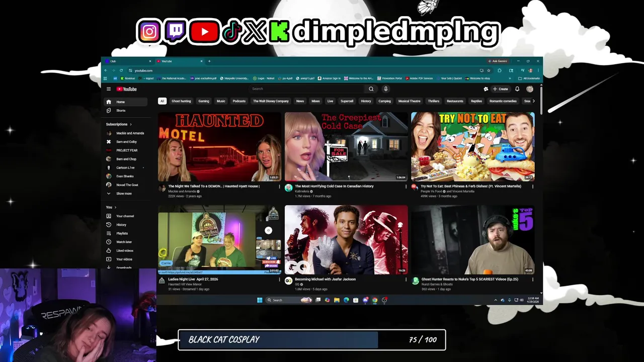This screenshot has width=644, height=362.
Task: Select the Music chip
Action: point(221,101)
